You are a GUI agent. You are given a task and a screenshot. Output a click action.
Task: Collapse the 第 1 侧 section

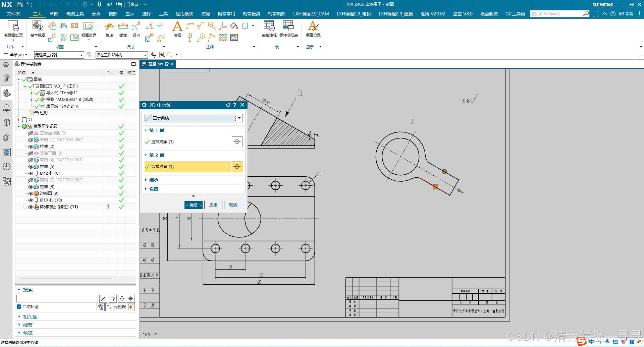146,130
